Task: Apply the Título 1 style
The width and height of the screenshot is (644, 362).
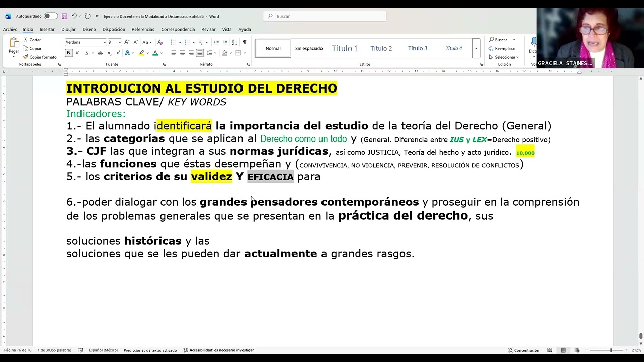Action: click(345, 48)
